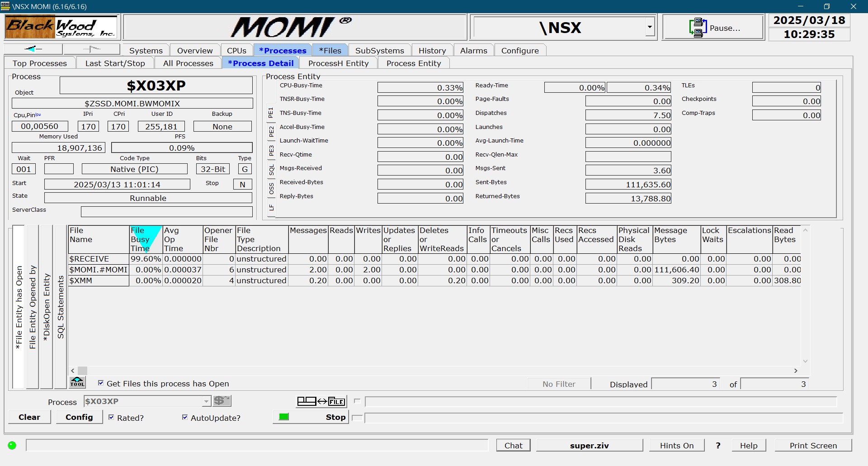Open the \NSX system dropdown
Screen dimensions: 868x466
pos(650,27)
